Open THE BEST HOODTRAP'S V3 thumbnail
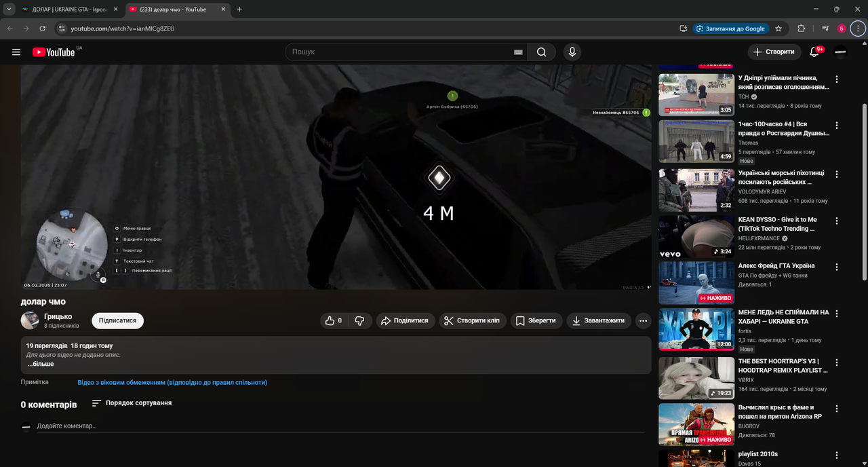This screenshot has width=868, height=467. click(696, 377)
